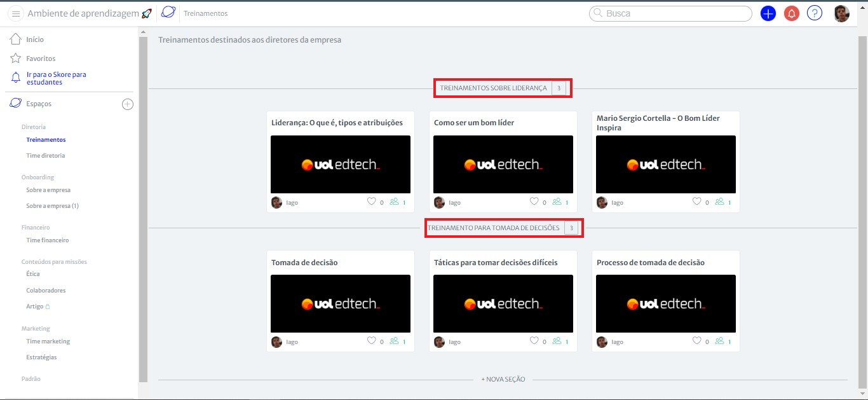Select Time diretoria space
The height and width of the screenshot is (400, 868).
click(45, 156)
